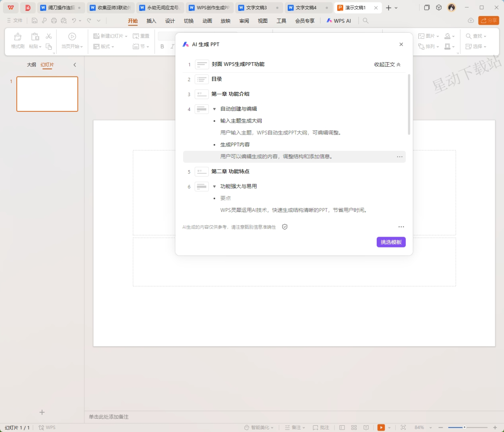Collapse the 自动创建与编辑 outline node
The height and width of the screenshot is (432, 504).
pyautogui.click(x=214, y=109)
